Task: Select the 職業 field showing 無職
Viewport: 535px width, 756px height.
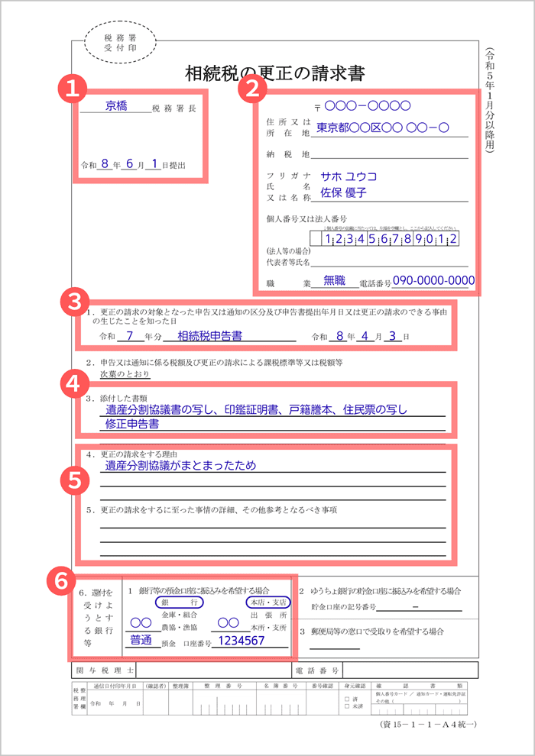Action: [x=335, y=282]
